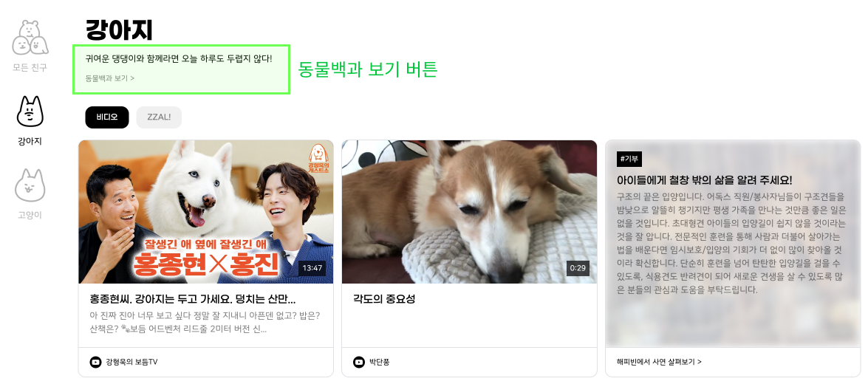Open video title 홍종현씨. 강아지는 두고 가세요

pyautogui.click(x=193, y=299)
